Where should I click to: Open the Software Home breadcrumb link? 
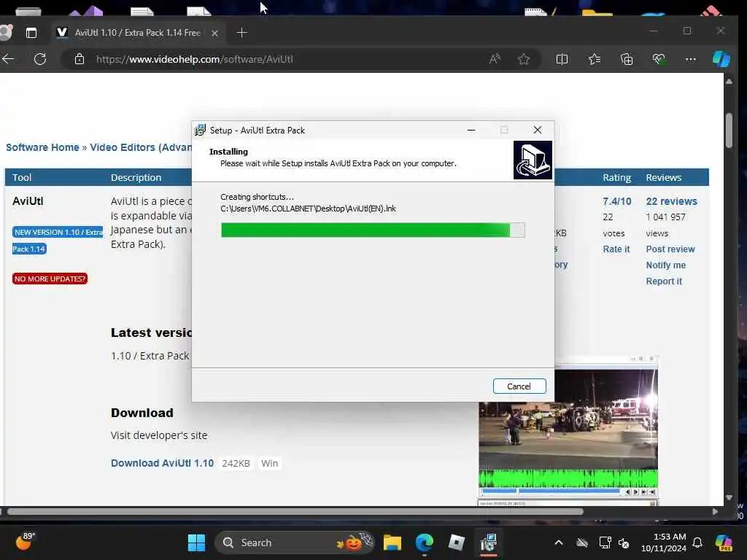[42, 147]
